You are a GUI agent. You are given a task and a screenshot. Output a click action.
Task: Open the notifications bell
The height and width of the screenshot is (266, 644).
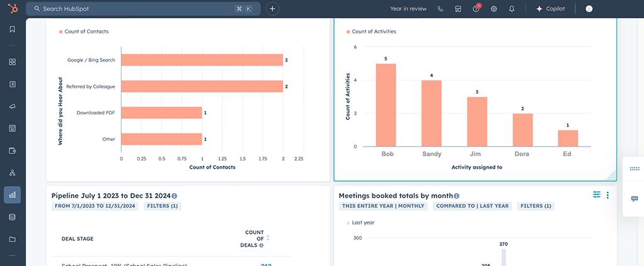[x=511, y=9]
